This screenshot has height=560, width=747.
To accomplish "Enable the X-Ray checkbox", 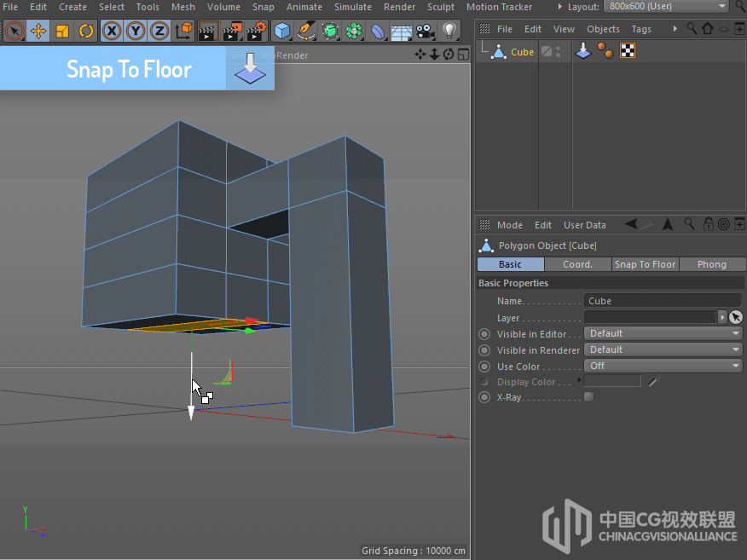I will [589, 396].
